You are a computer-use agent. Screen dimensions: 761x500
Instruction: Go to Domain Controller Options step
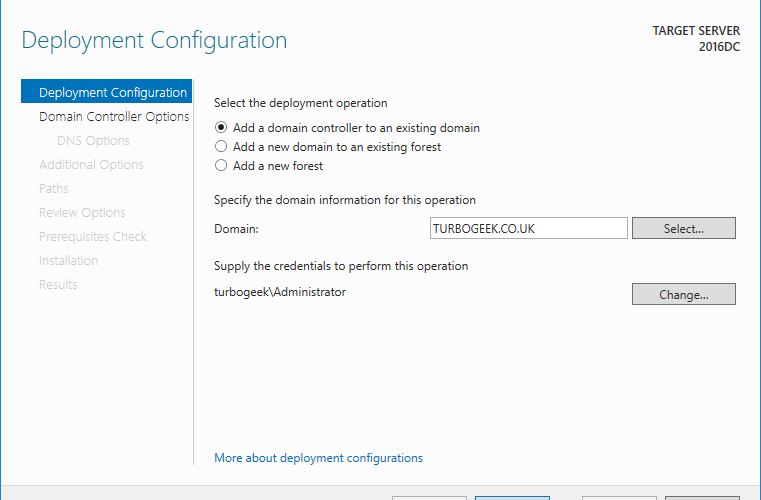(x=114, y=117)
